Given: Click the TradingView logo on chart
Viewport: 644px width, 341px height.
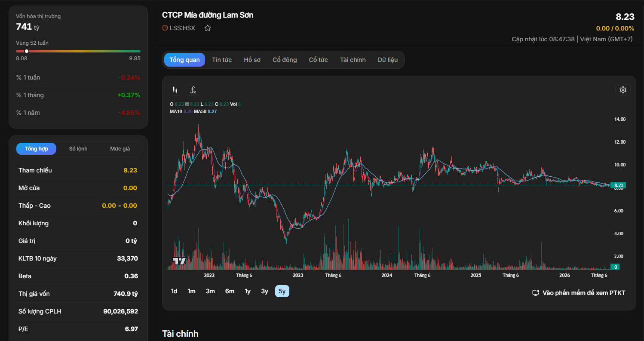Looking at the screenshot, I should 179,261.
